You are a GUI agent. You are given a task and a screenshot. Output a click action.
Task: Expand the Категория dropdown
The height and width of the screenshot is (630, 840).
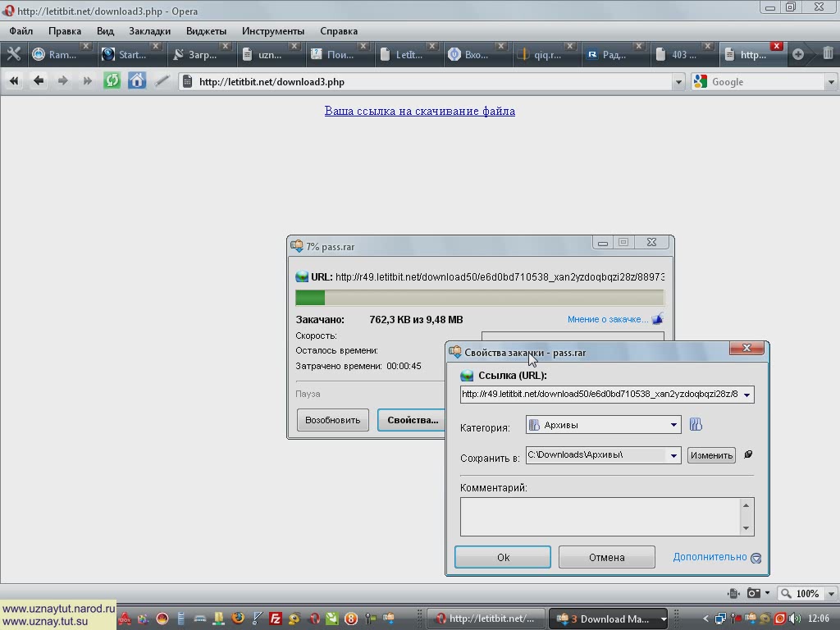[x=673, y=425]
